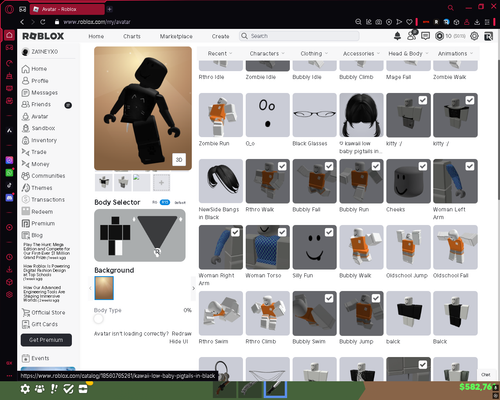The height and width of the screenshot is (400, 500).
Task: Show next background options arrow
Action: pyautogui.click(x=193, y=288)
